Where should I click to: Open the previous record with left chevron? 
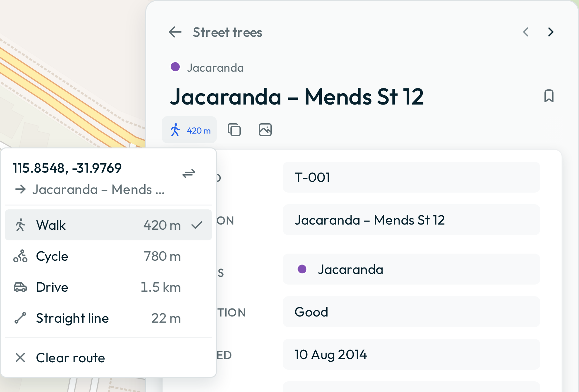click(526, 32)
